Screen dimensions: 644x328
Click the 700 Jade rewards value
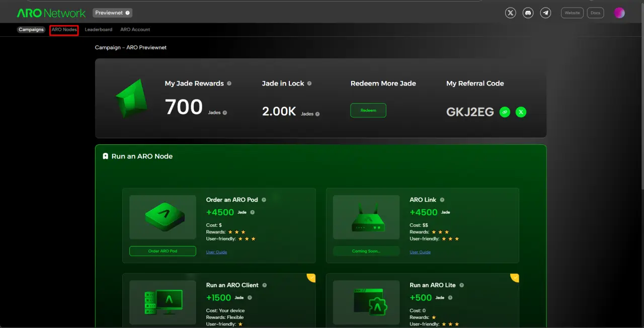(184, 107)
